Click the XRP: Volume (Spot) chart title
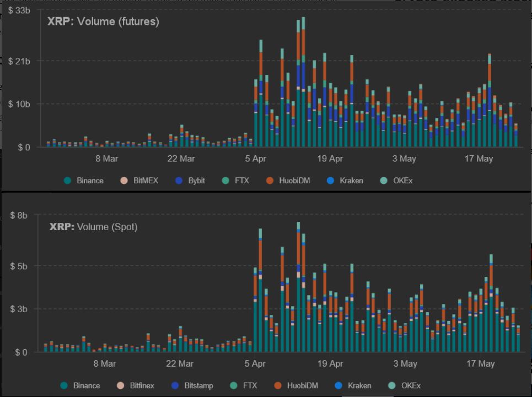Screen dimensions: 532x397 click(93, 227)
